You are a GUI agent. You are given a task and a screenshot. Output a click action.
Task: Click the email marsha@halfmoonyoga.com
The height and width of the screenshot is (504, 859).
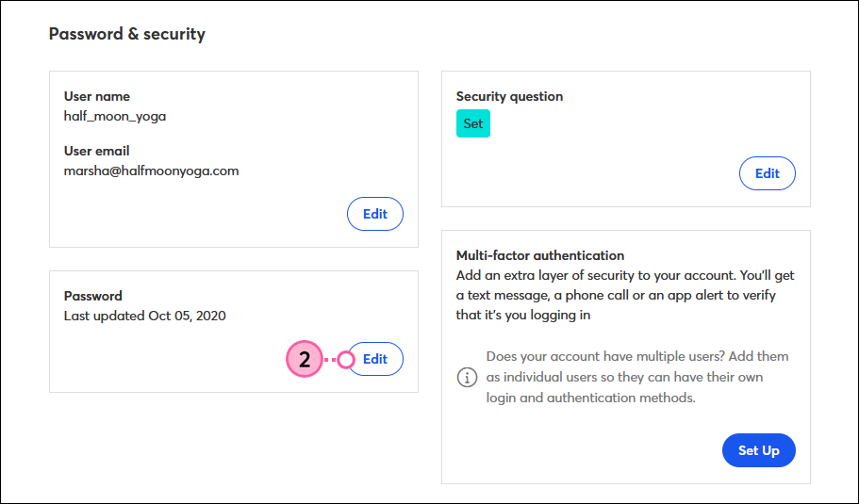pyautogui.click(x=151, y=171)
